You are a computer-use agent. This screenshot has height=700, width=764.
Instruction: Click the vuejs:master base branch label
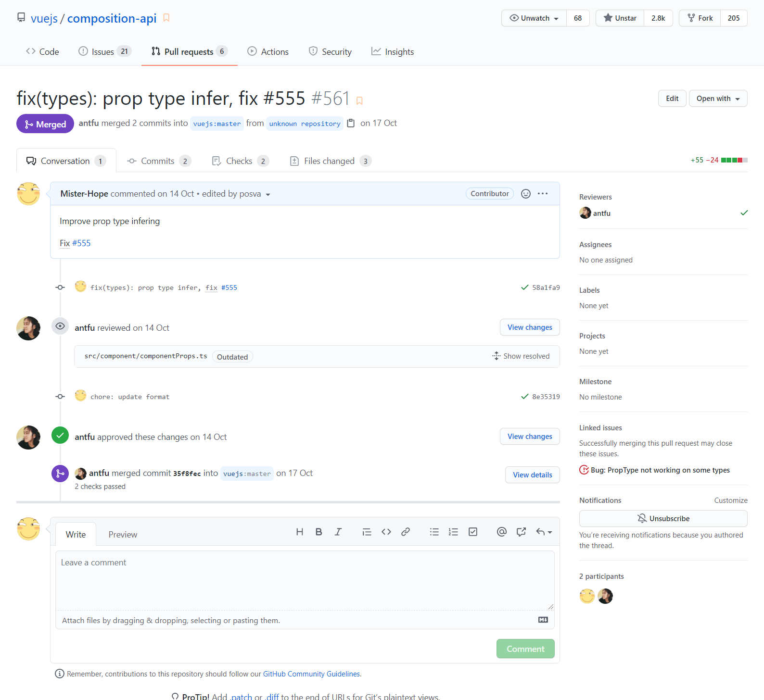[x=217, y=124]
